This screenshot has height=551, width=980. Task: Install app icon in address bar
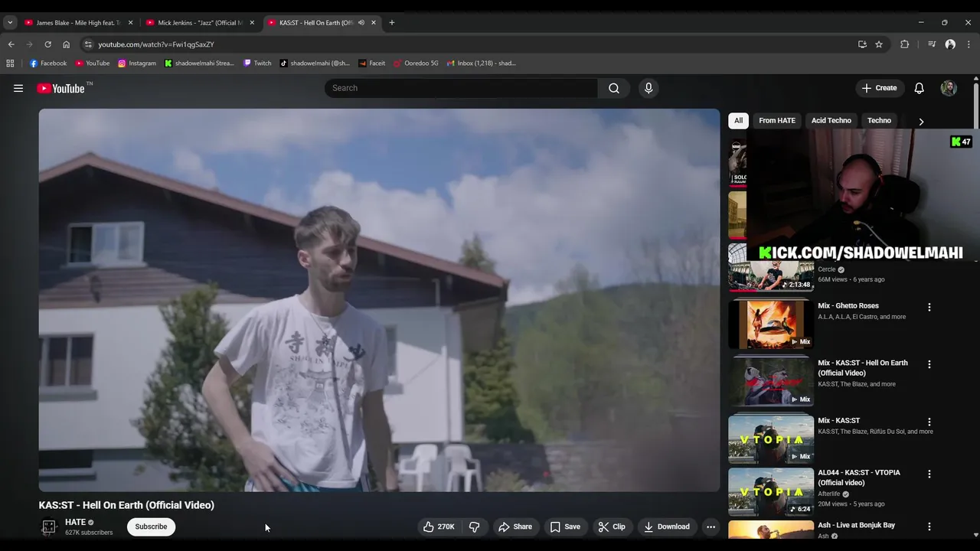pos(862,44)
